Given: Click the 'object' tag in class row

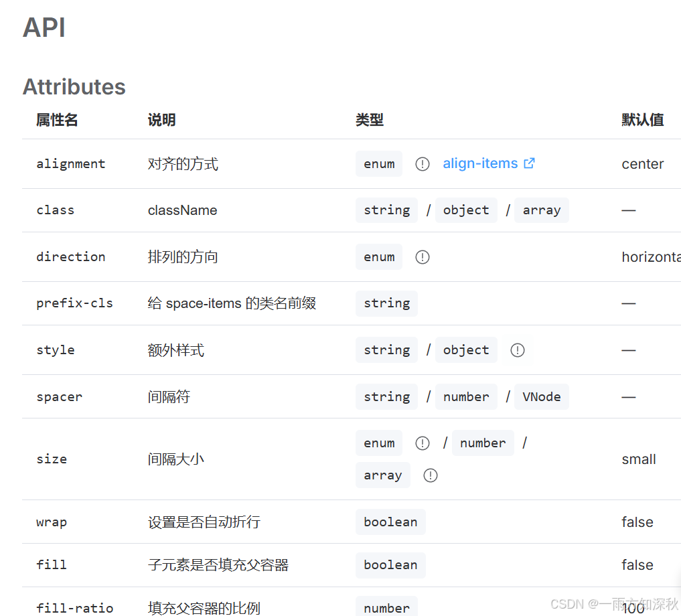Looking at the screenshot, I should click(x=466, y=210).
